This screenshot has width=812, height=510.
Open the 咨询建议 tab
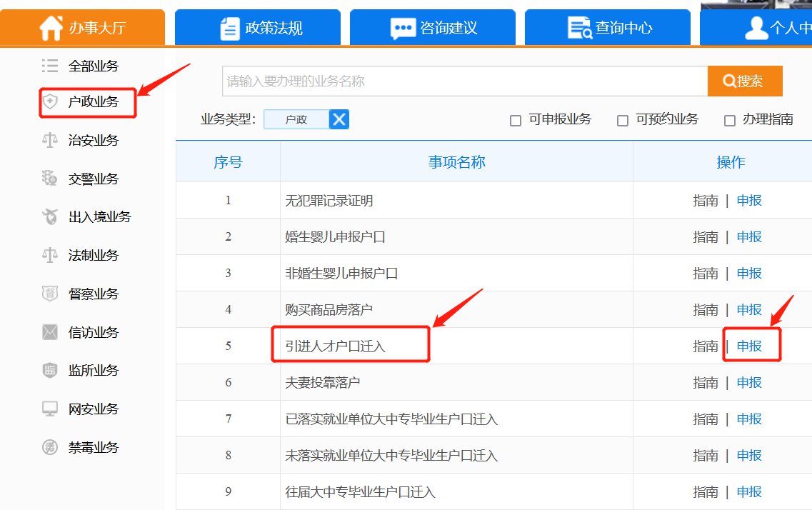click(433, 29)
